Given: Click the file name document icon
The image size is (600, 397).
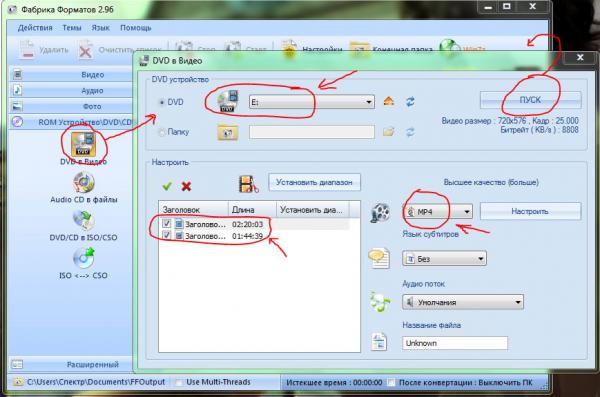Looking at the screenshot, I should 379,342.
